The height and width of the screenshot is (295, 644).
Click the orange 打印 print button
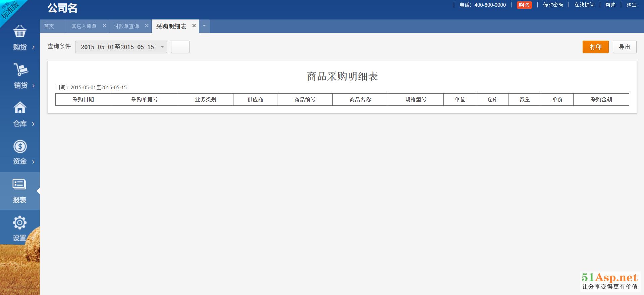(x=595, y=47)
